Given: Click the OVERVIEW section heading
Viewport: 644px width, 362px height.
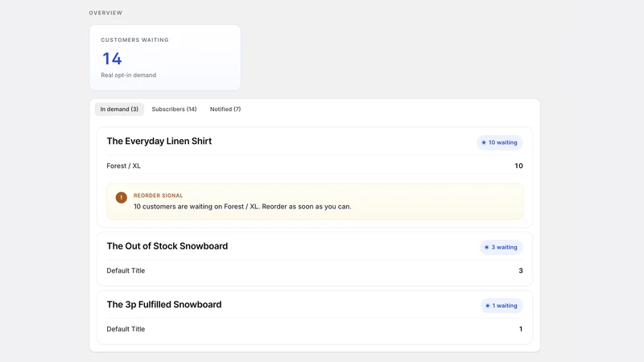Looking at the screenshot, I should point(105,13).
